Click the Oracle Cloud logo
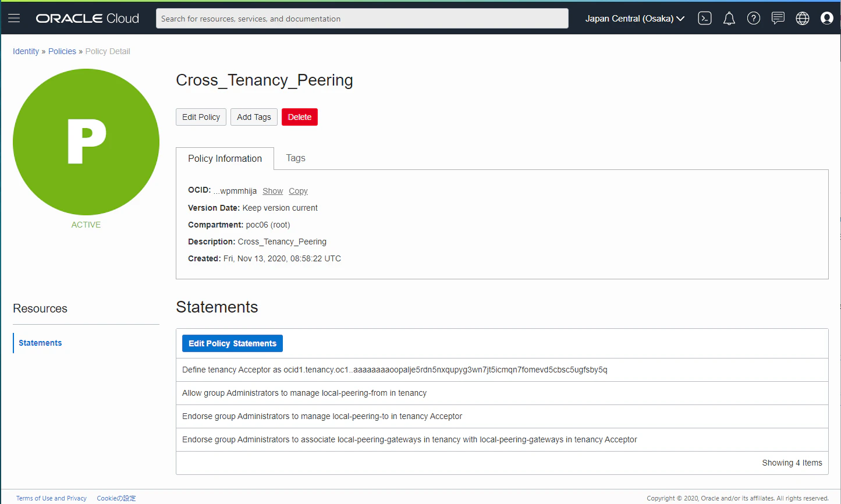 click(87, 19)
